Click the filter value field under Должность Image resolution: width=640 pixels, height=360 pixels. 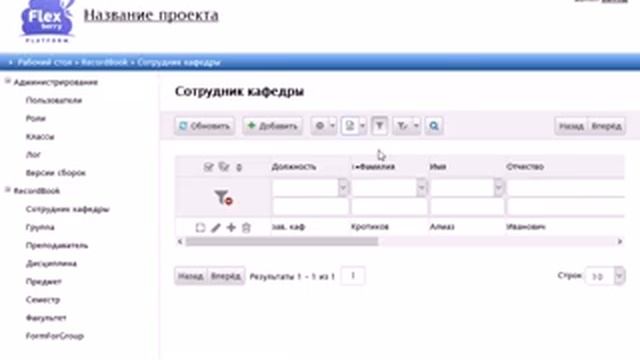point(311,207)
